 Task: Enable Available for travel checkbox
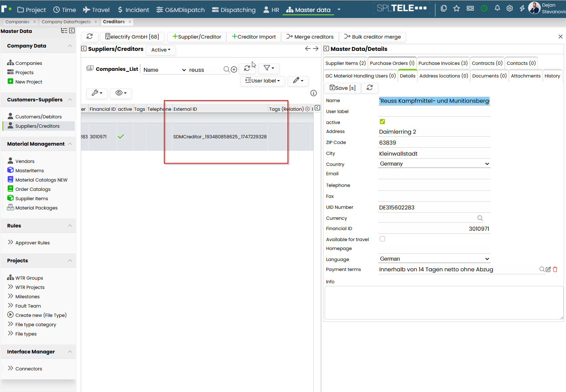pos(382,239)
